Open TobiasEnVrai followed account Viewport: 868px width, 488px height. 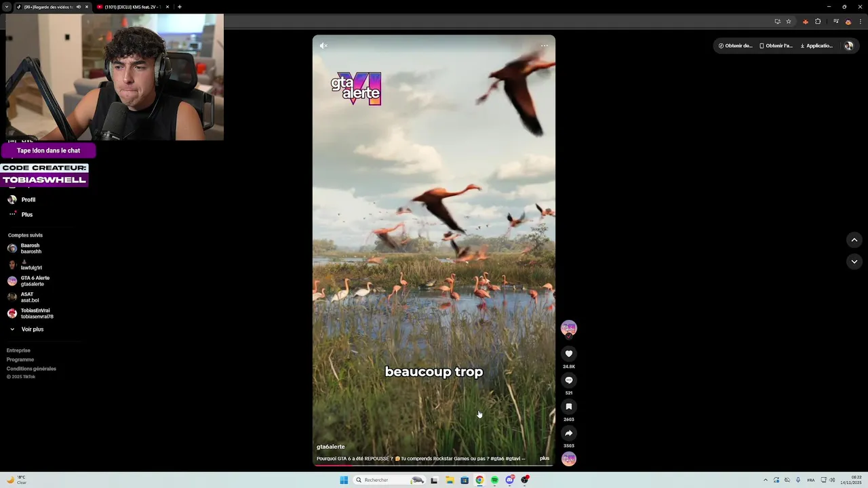tap(30, 314)
